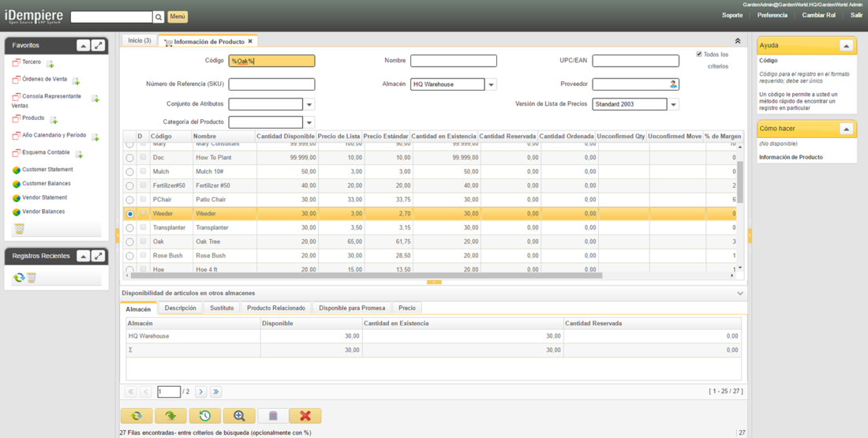
Task: Click the red X cancel button
Action: click(x=305, y=416)
